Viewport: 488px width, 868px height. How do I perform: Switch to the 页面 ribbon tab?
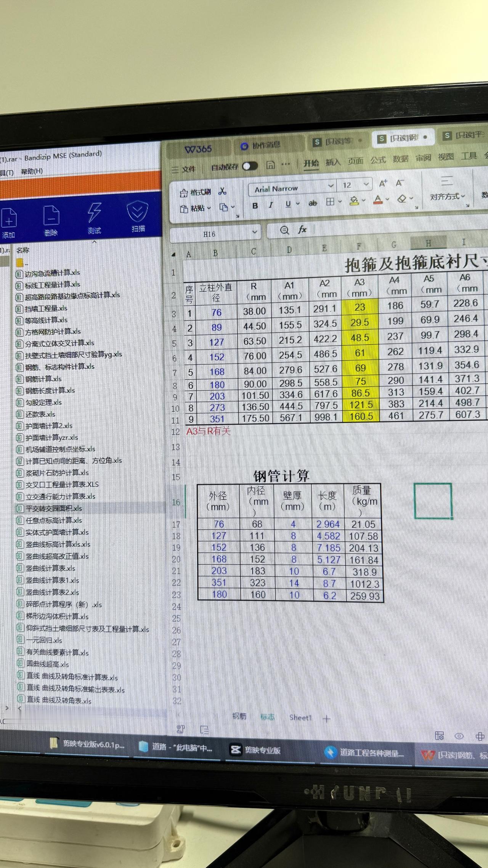point(355,161)
